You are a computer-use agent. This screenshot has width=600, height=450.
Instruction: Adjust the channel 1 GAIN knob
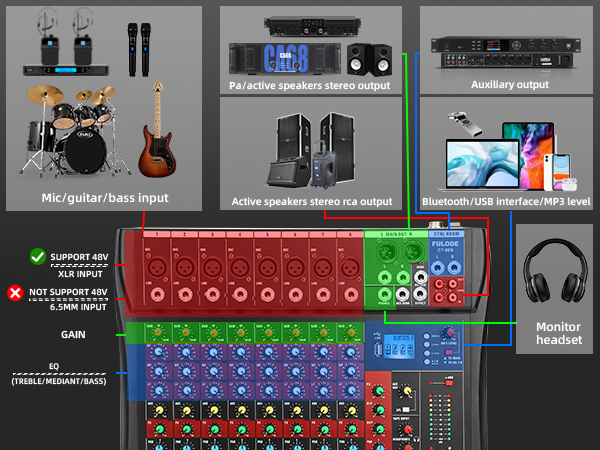click(x=157, y=333)
